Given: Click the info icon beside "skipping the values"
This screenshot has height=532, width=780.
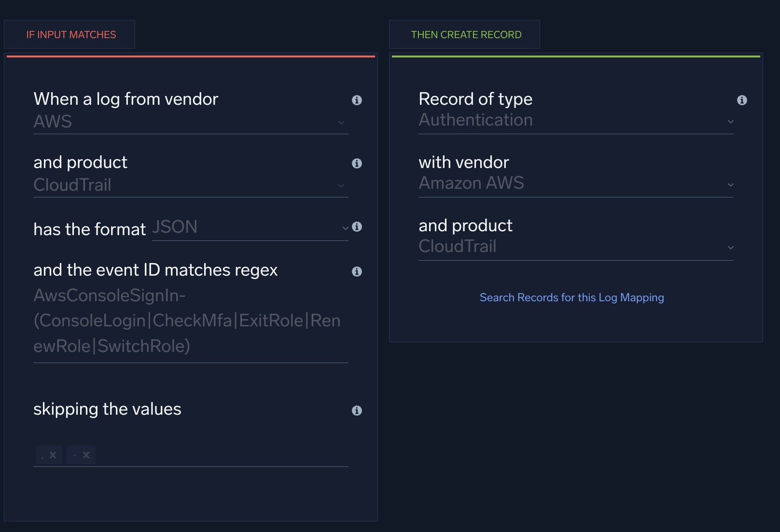Looking at the screenshot, I should click(357, 410).
